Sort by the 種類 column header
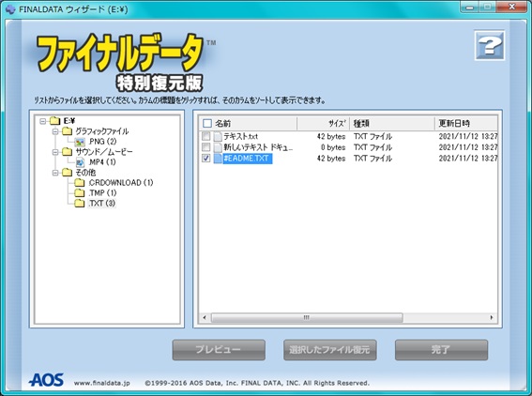532x396 pixels. (392, 123)
